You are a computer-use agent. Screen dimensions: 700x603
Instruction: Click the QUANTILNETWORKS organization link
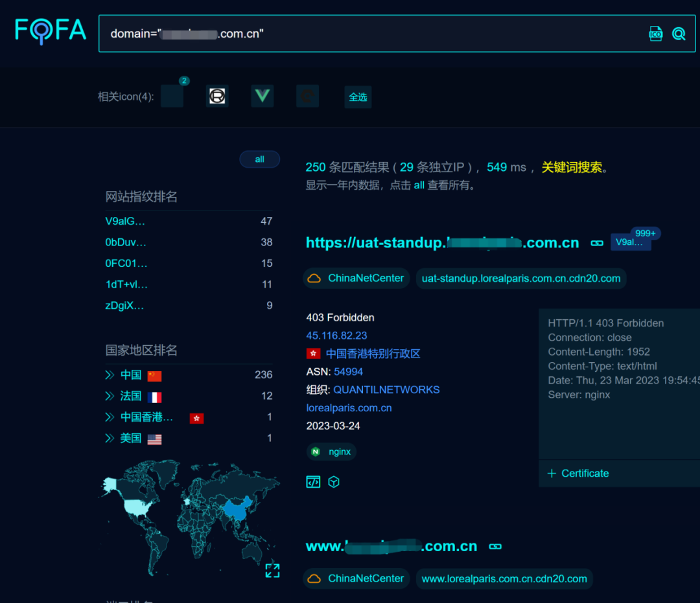pyautogui.click(x=386, y=390)
